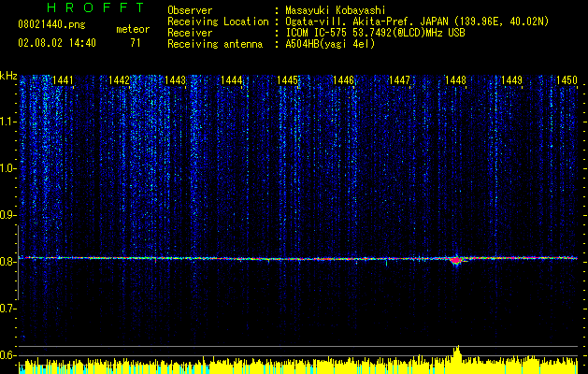Click the 0.7 frequency axis label
588x374 pixels.
[x=7, y=308]
